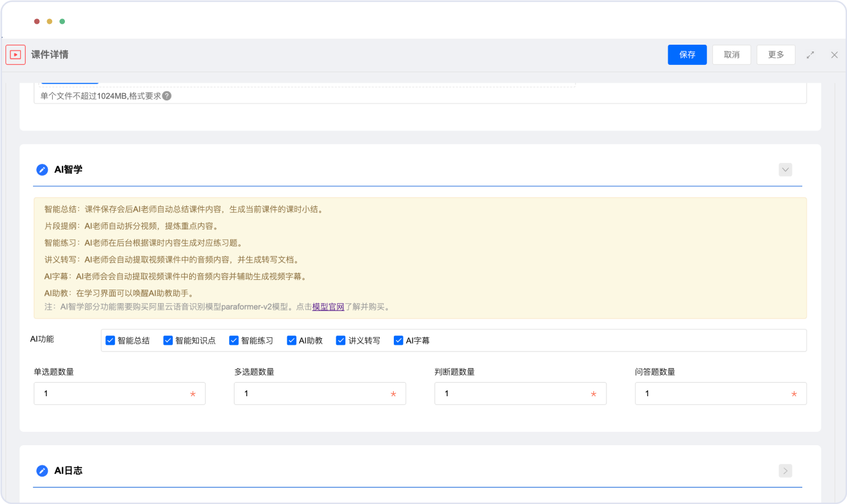This screenshot has width=847, height=504.
Task: Expand the AI日志 section arrow
Action: click(x=785, y=471)
